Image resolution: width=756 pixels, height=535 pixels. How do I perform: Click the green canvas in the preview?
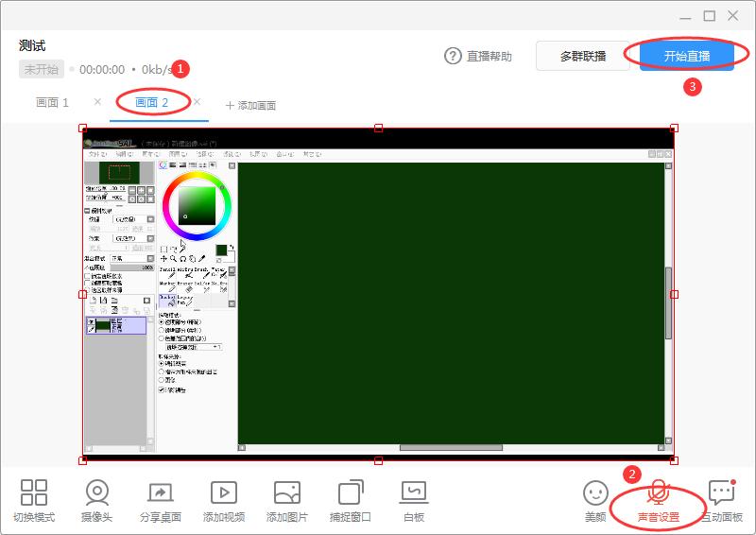(451, 302)
